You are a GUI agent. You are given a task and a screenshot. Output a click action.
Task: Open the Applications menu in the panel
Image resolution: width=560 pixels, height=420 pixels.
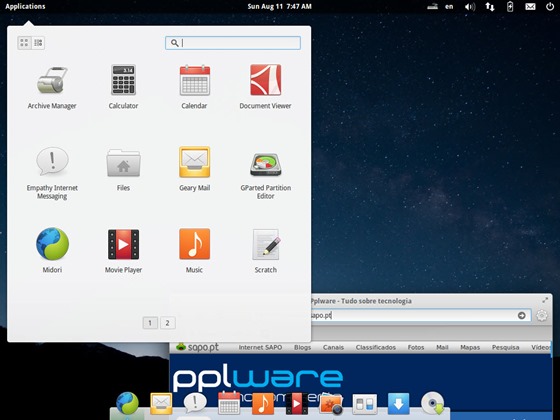(25, 6)
